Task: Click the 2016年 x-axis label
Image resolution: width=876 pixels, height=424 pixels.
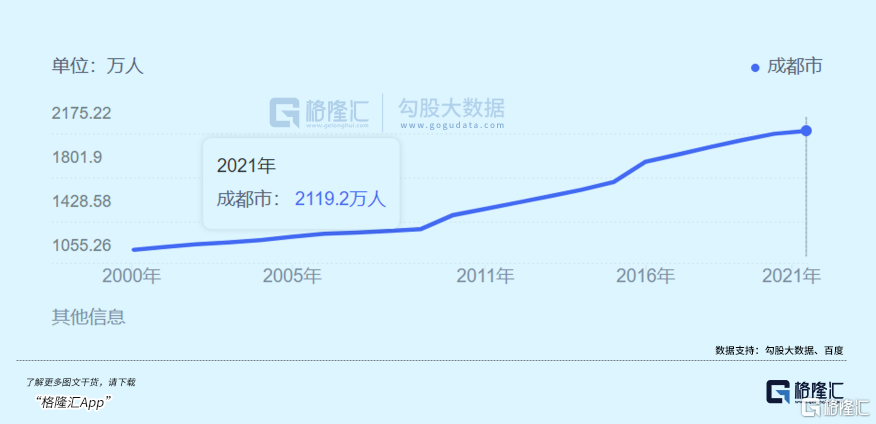Action: (646, 276)
